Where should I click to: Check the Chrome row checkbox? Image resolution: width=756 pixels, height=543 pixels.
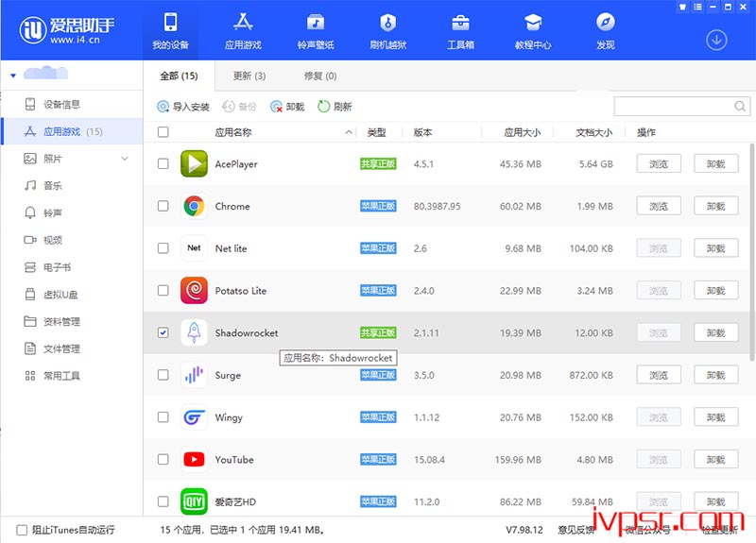tap(163, 206)
